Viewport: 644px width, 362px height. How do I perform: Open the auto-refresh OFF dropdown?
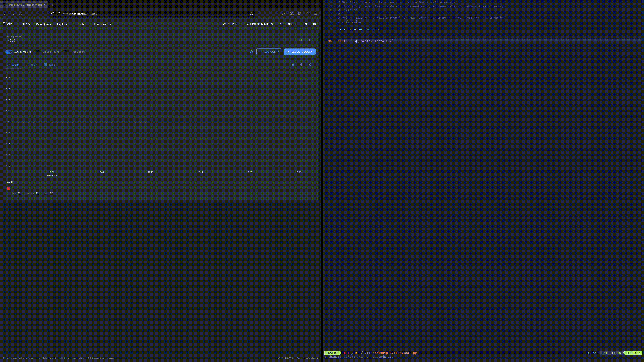[x=292, y=24]
